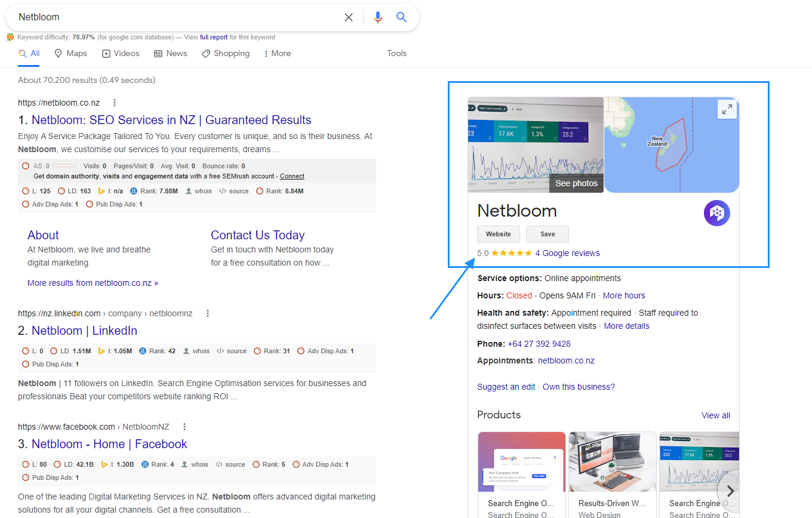812x518 pixels.
Task: Click the Netbloom business name heading
Action: pos(517,211)
